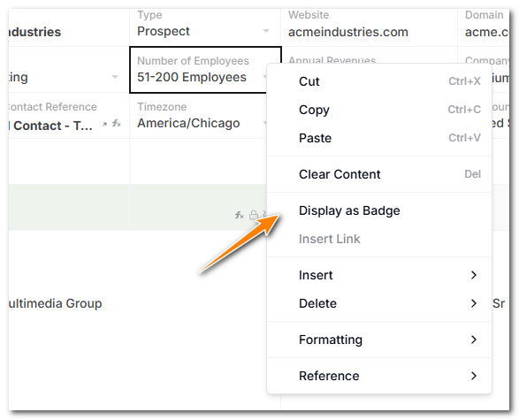The image size is (519, 420).
Task: Click the fx icon beside Contact Reference
Action: (x=116, y=124)
